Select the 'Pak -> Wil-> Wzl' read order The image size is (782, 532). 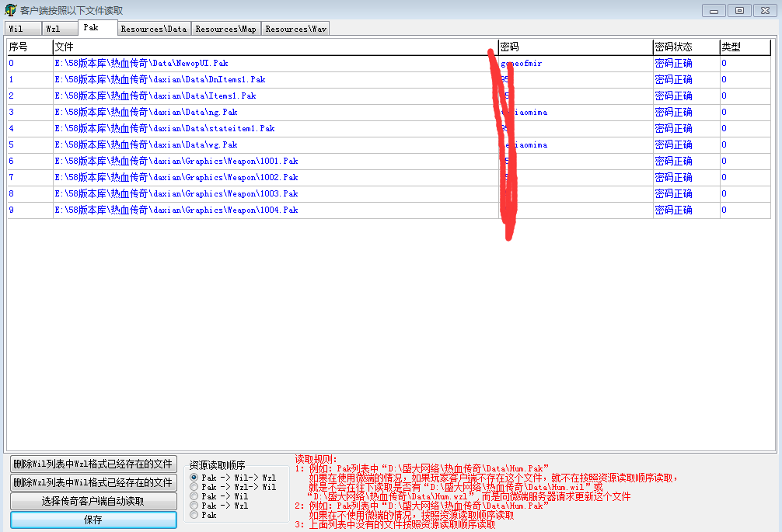tap(194, 478)
